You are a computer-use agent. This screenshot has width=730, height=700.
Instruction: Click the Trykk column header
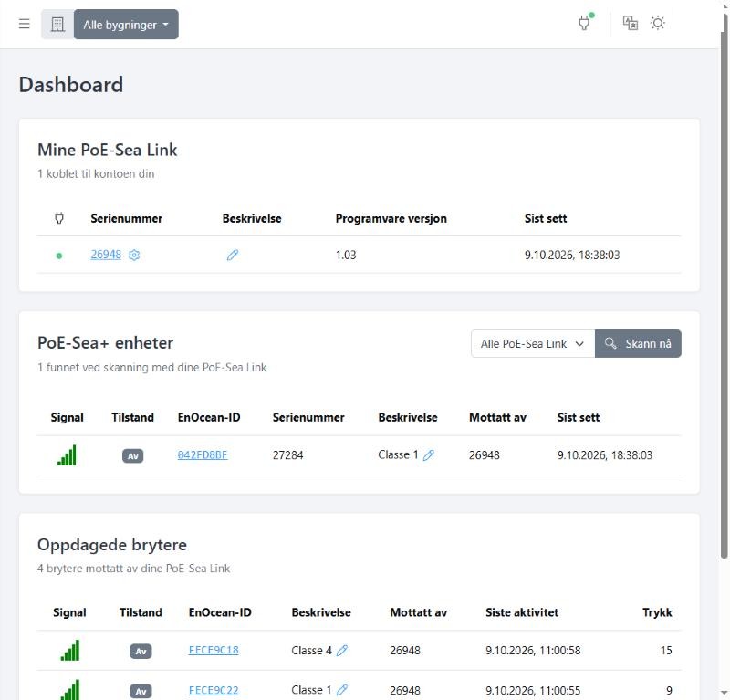click(657, 612)
